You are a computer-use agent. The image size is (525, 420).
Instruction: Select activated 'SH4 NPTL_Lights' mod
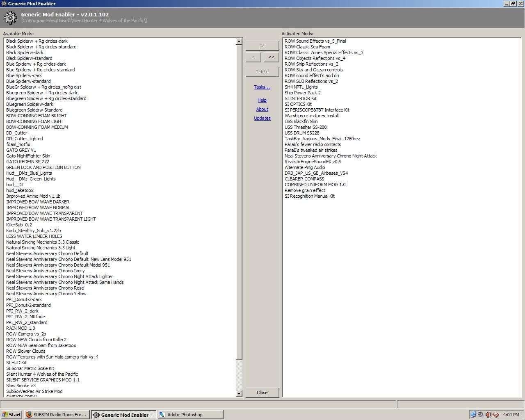tap(301, 87)
